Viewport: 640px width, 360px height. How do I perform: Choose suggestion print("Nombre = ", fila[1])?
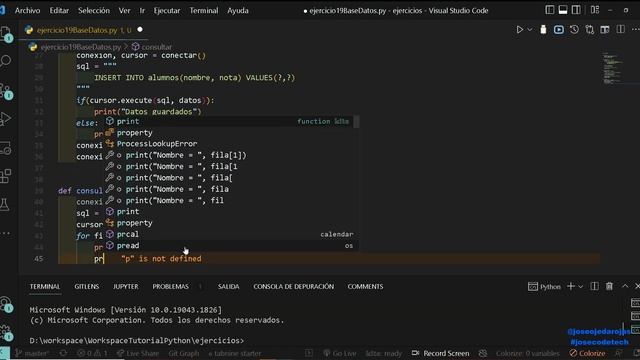(231, 155)
